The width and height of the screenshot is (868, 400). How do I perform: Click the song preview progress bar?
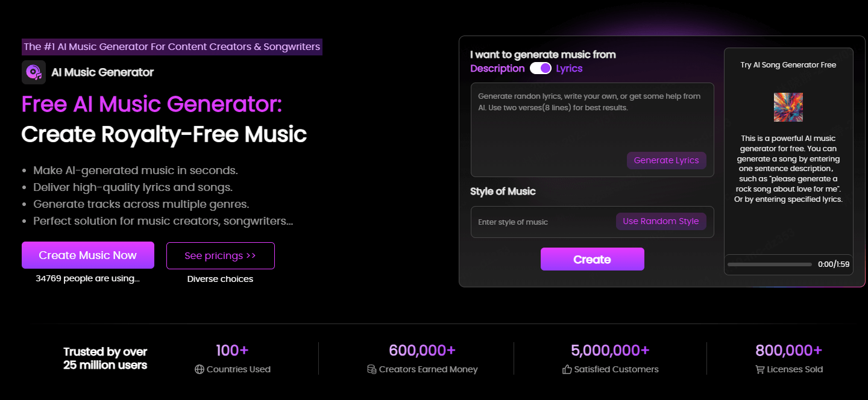[x=769, y=264]
